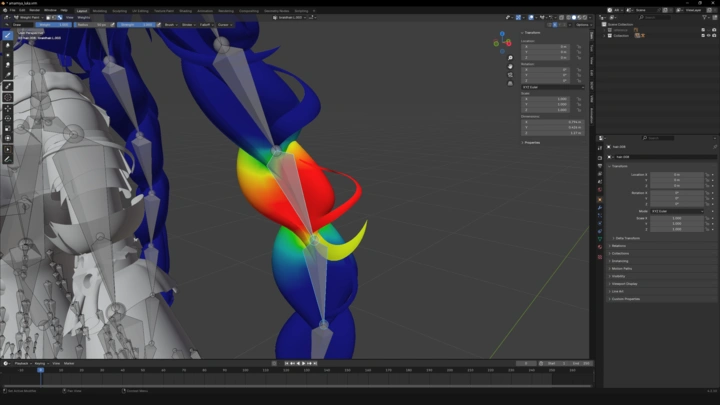Screen dimensions: 720x405
Task: Switch to the Animation workspace tab
Action: click(x=205, y=11)
